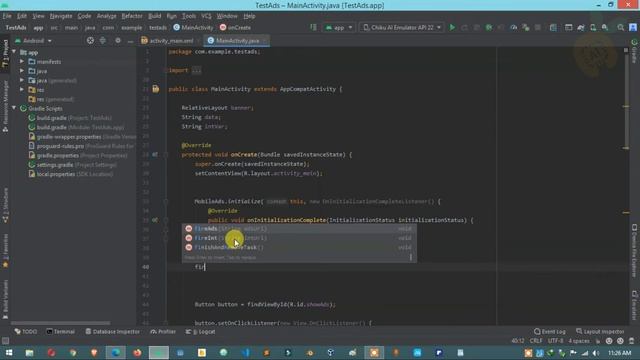Click override gutter icon beside onInitializationComplete
This screenshot has width=640, height=360.
(x=155, y=220)
